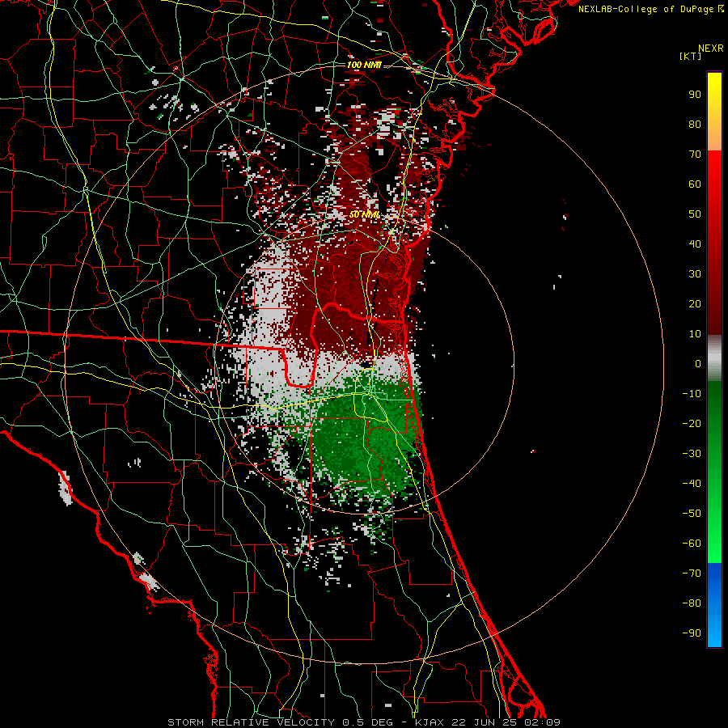The height and width of the screenshot is (728, 728).
Task: Click the positive 10 knots scale value
Action: tap(695, 334)
